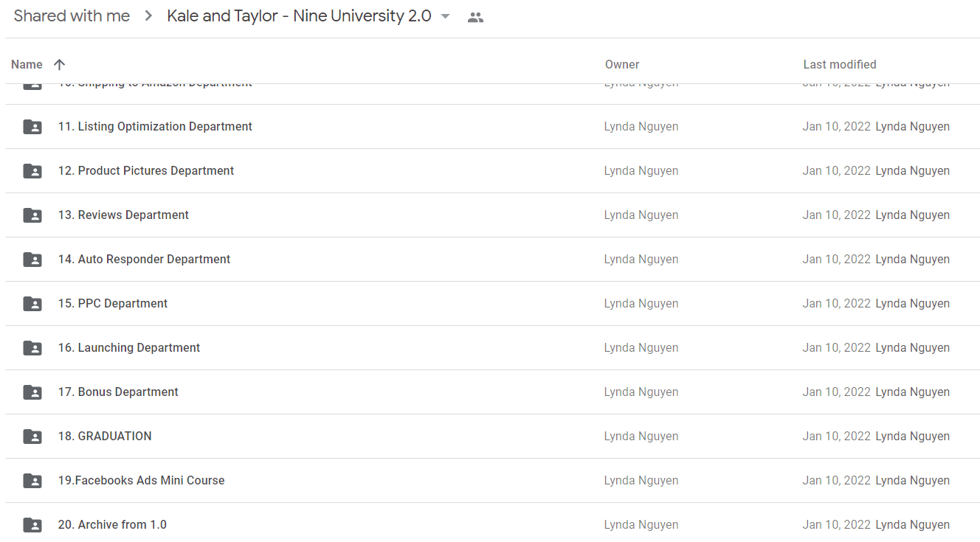Screen dimensions: 980x542
Task: Click folder icon for 18. GRADUATION
Action: (32, 437)
